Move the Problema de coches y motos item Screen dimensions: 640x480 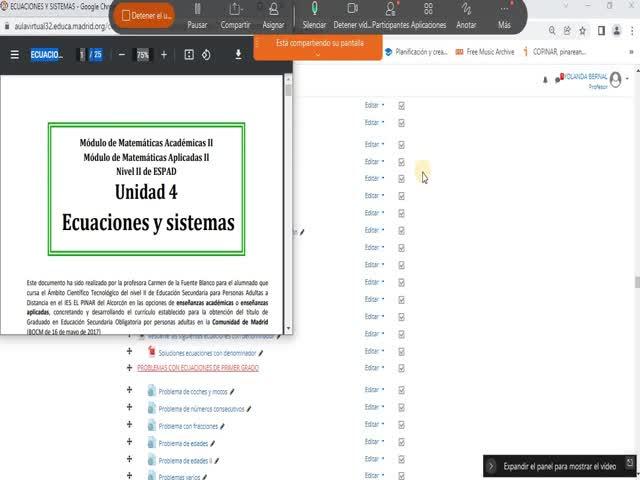pos(129,390)
